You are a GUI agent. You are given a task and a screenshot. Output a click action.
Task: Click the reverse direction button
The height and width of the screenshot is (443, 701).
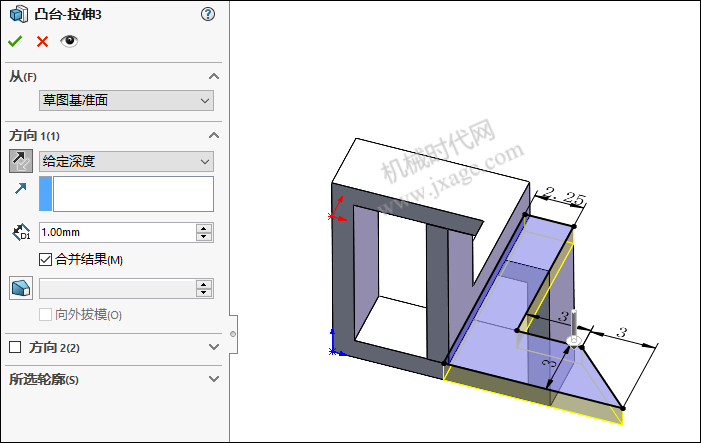21,161
